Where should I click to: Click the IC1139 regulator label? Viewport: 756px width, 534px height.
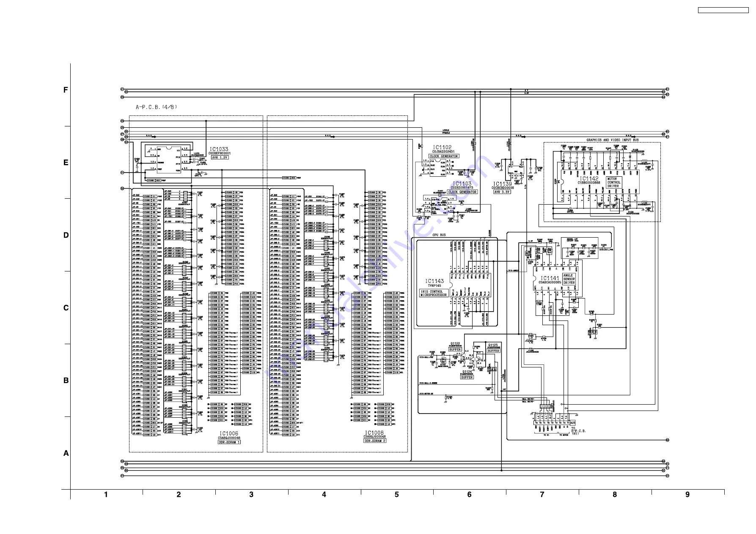(502, 184)
